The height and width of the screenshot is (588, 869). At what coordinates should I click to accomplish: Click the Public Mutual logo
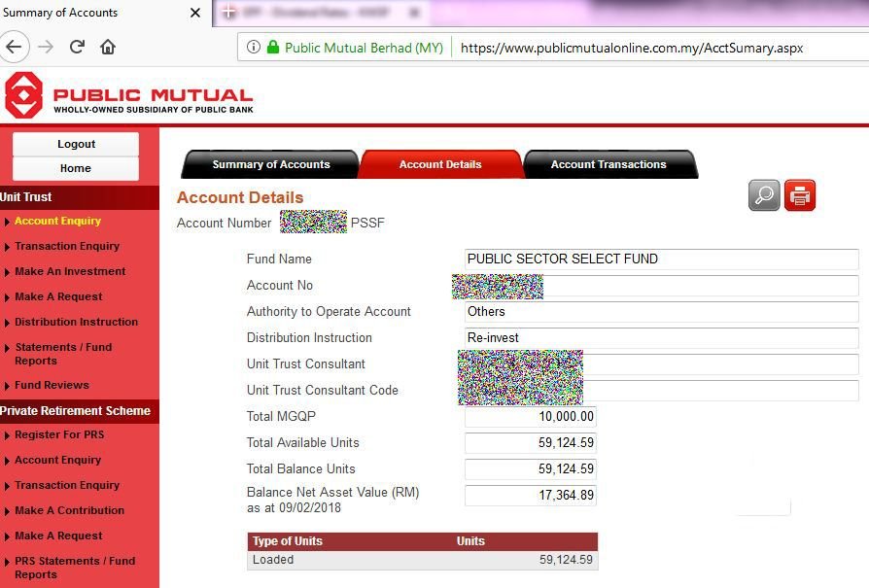128,95
